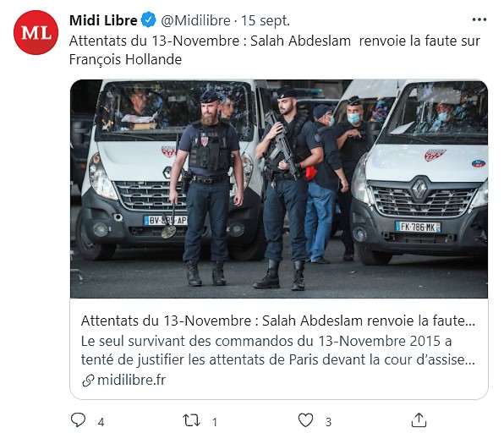Click the Renault van plate FK-786-MK in photo

click(x=418, y=227)
